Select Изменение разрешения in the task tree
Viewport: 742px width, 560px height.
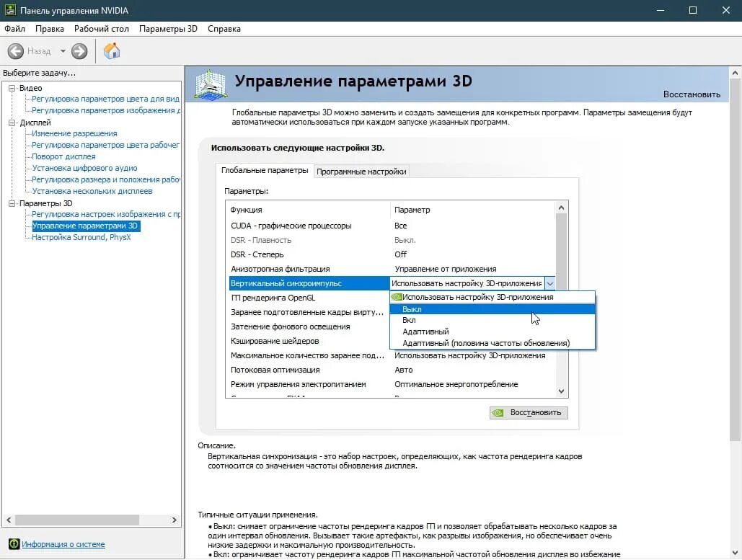coord(74,133)
